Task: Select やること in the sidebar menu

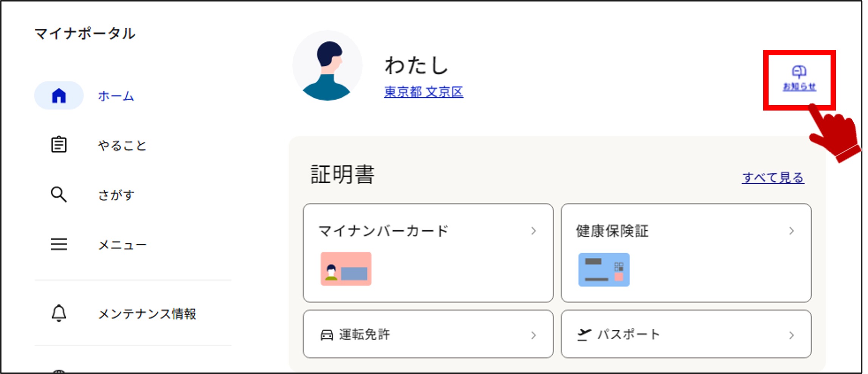Action: (122, 145)
